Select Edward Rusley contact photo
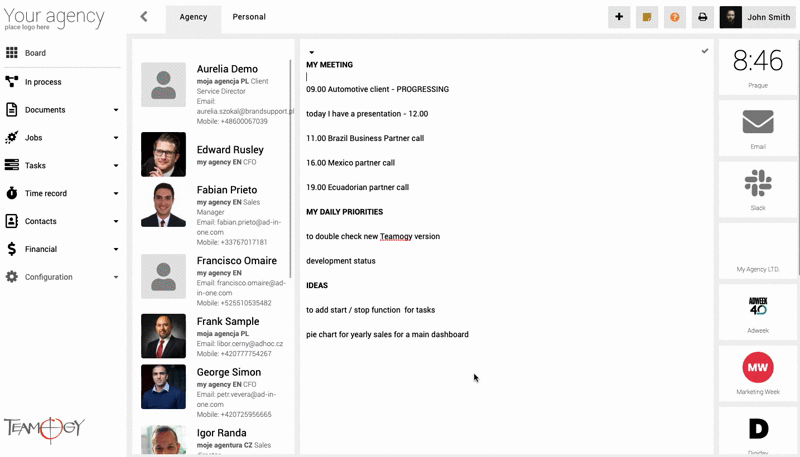The width and height of the screenshot is (800, 457). 163,154
